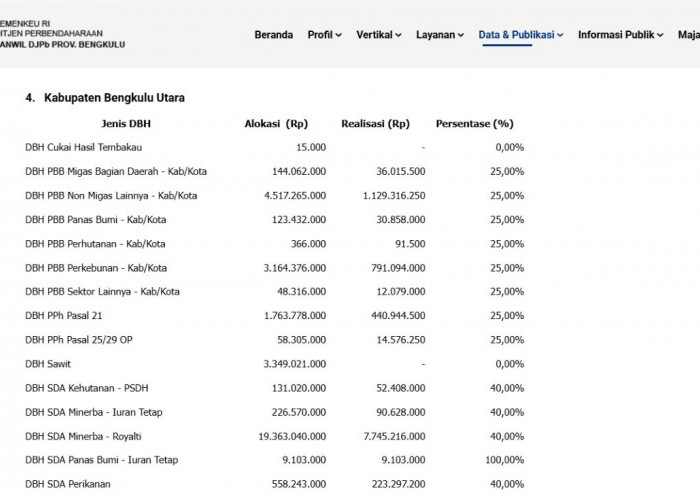Select the DBH Sawit row label
Viewport: 700px width, 500px height.
point(48,364)
